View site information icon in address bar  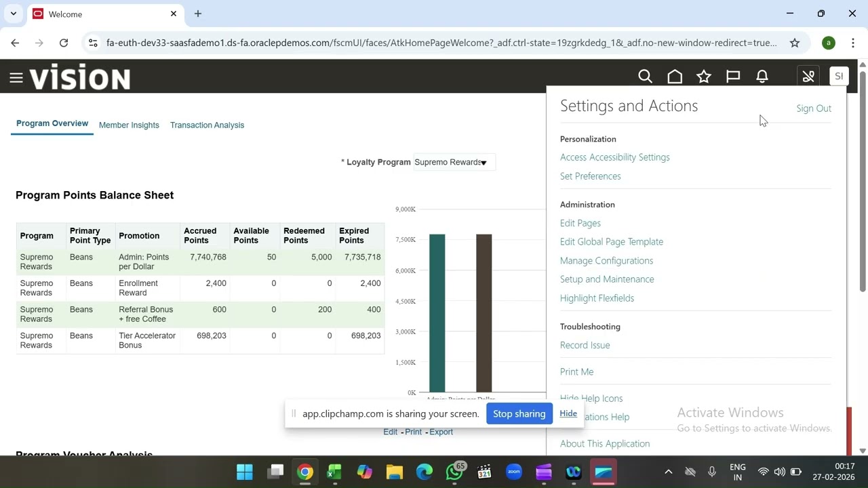coord(94,43)
